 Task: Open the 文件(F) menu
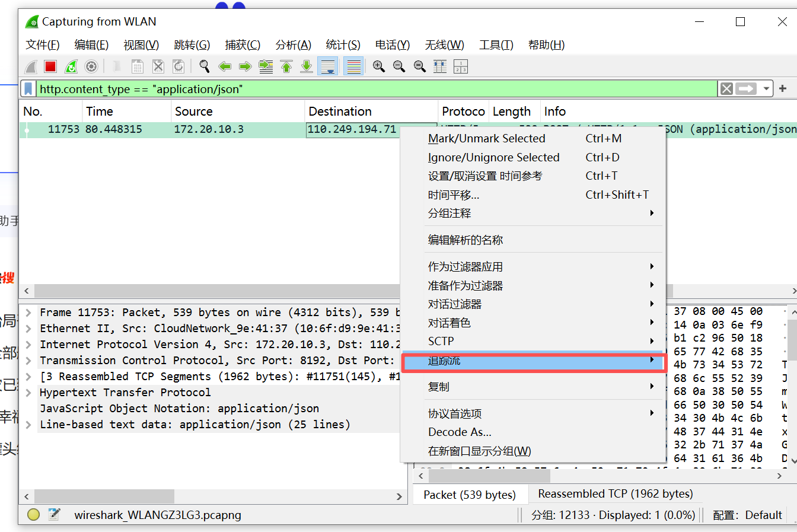coord(43,45)
